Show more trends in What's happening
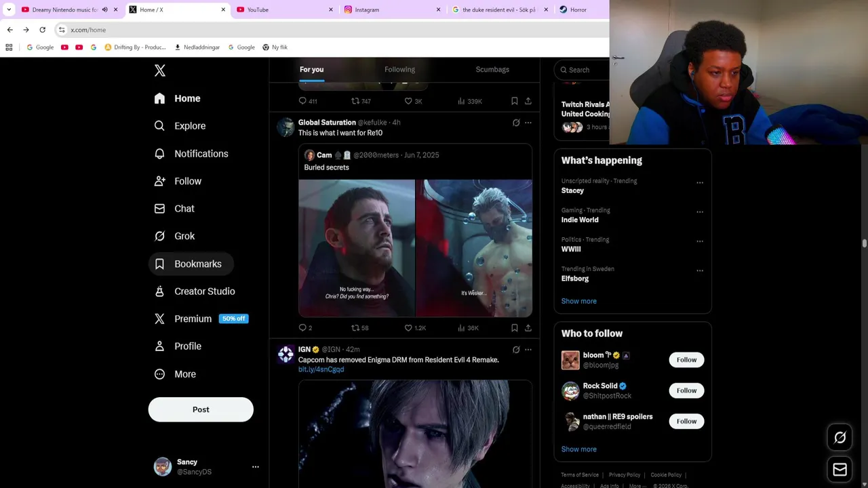Viewport: 868px width, 488px height. [x=578, y=301]
